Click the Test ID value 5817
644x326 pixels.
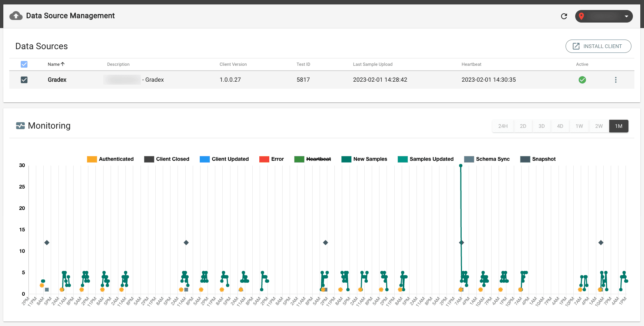point(303,80)
